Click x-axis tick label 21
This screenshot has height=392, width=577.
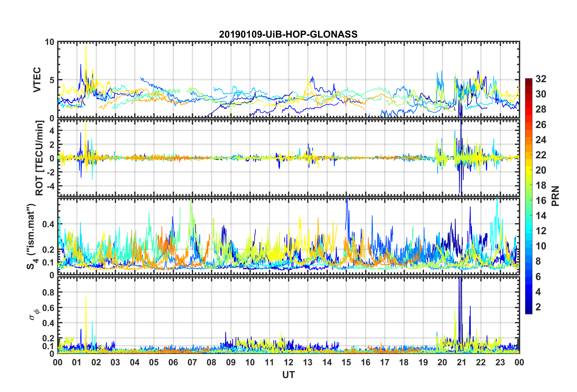pyautogui.click(x=461, y=362)
